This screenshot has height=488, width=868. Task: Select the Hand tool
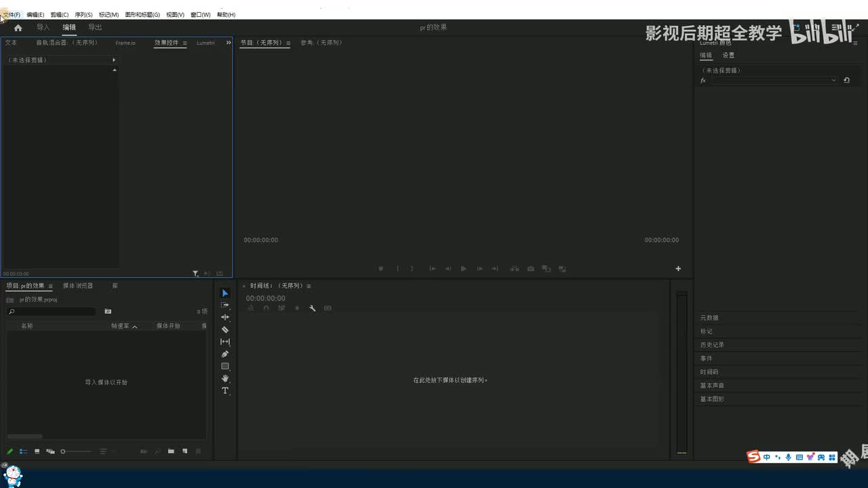pos(225,378)
